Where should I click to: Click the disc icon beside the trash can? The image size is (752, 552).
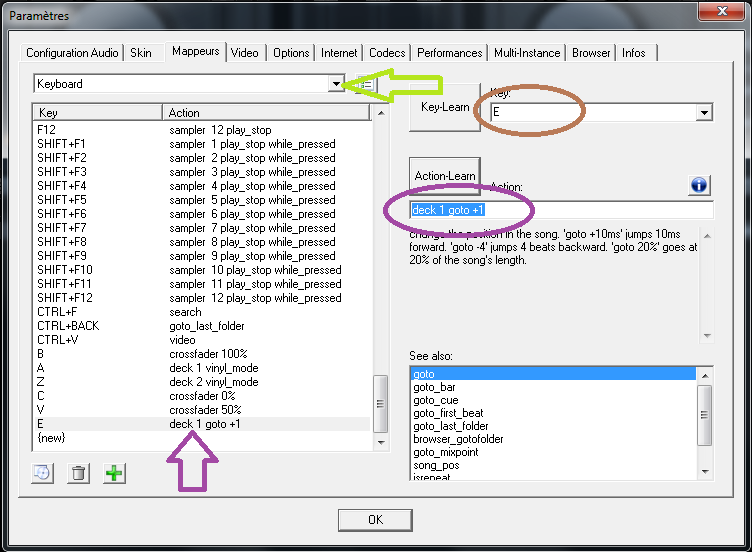coord(42,474)
